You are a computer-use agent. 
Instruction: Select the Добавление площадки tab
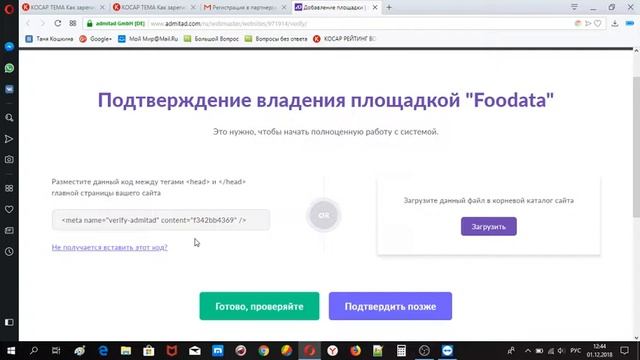tap(336, 7)
